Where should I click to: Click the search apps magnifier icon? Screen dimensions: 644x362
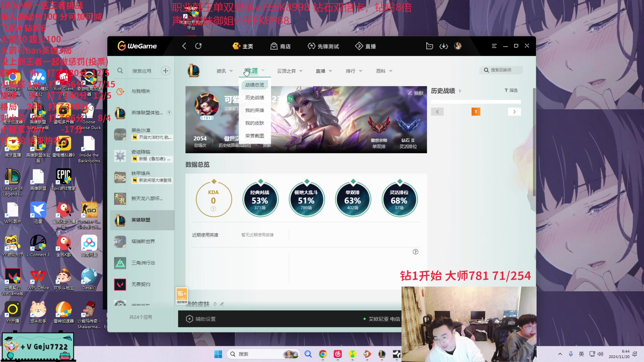(x=120, y=71)
